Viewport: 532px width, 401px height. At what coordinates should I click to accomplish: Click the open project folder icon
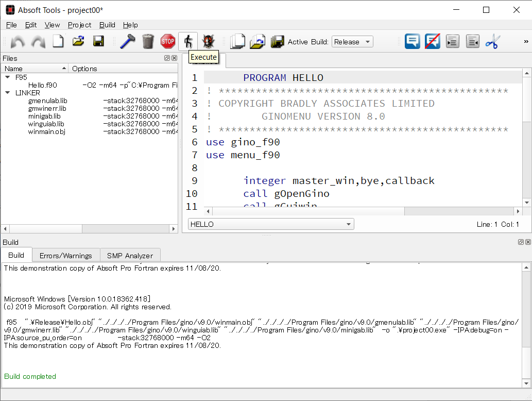click(258, 41)
